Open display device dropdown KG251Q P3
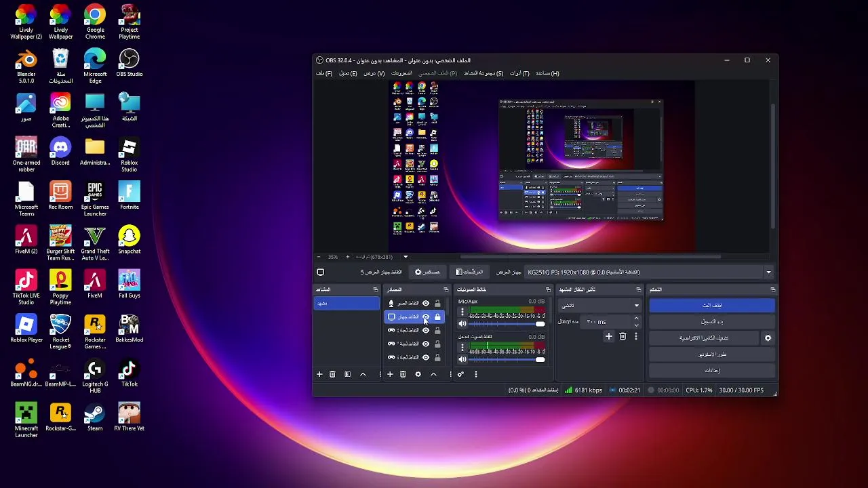Image resolution: width=868 pixels, height=488 pixels. point(649,272)
